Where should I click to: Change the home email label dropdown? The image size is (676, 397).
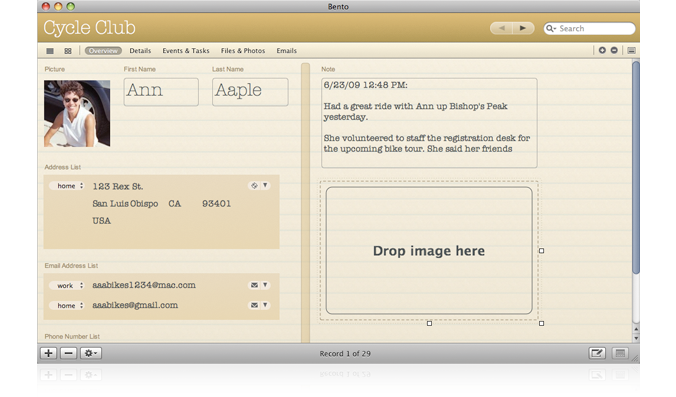[x=67, y=306]
